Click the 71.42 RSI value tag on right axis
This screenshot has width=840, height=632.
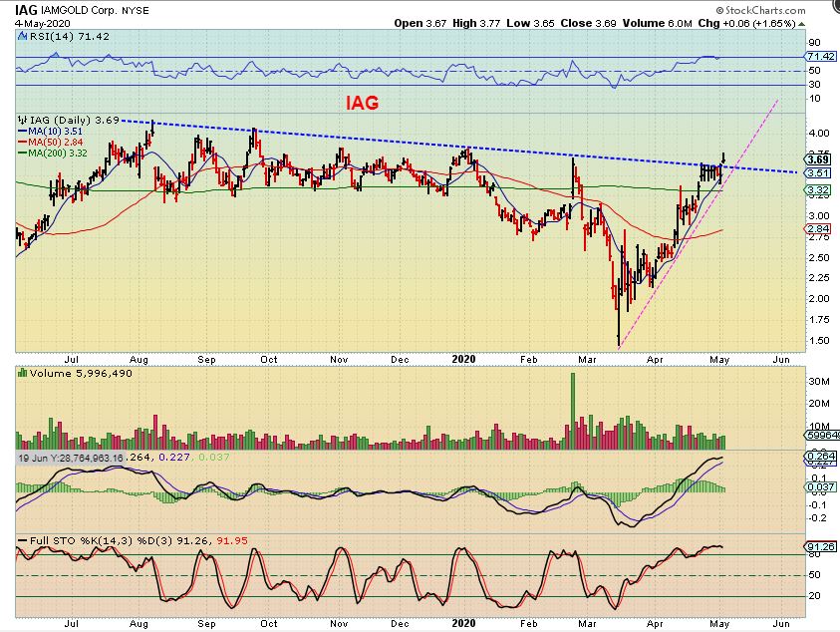(820, 56)
